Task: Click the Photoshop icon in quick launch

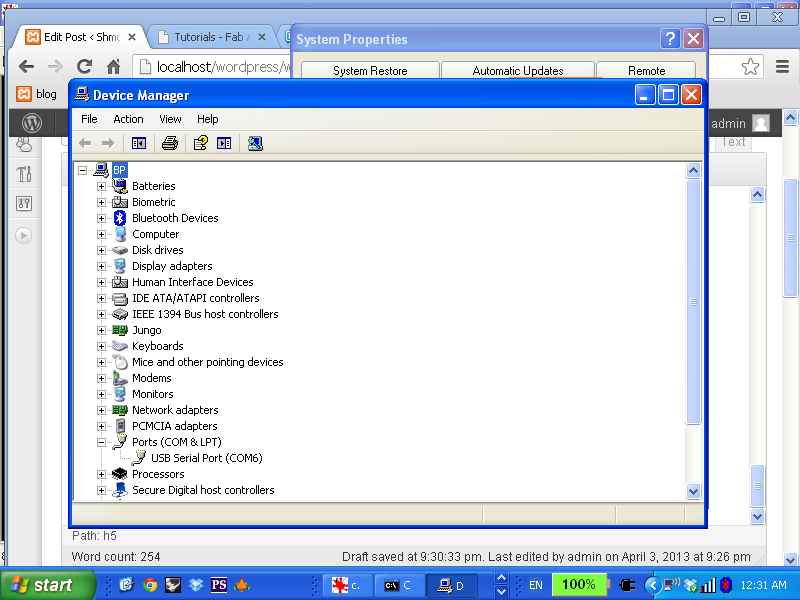Action: click(x=219, y=585)
